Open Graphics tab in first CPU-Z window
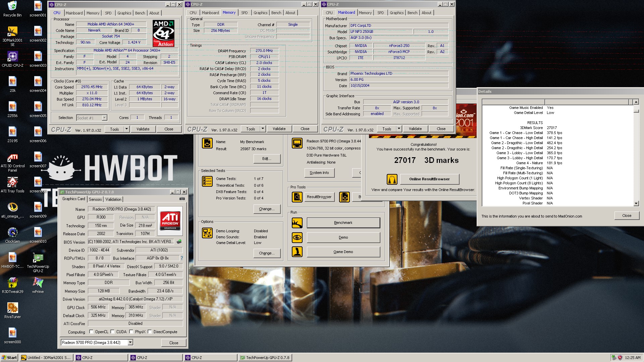Viewport: 644px width, 362px height. 124,13
